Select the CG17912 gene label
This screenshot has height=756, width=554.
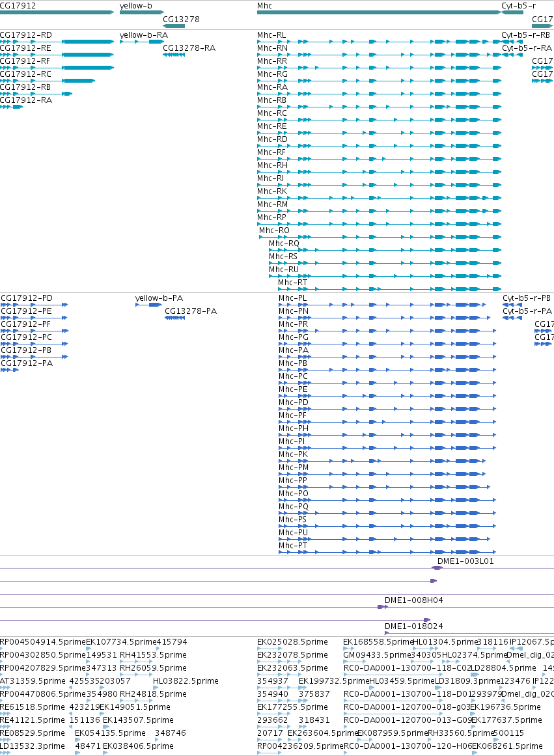point(18,6)
